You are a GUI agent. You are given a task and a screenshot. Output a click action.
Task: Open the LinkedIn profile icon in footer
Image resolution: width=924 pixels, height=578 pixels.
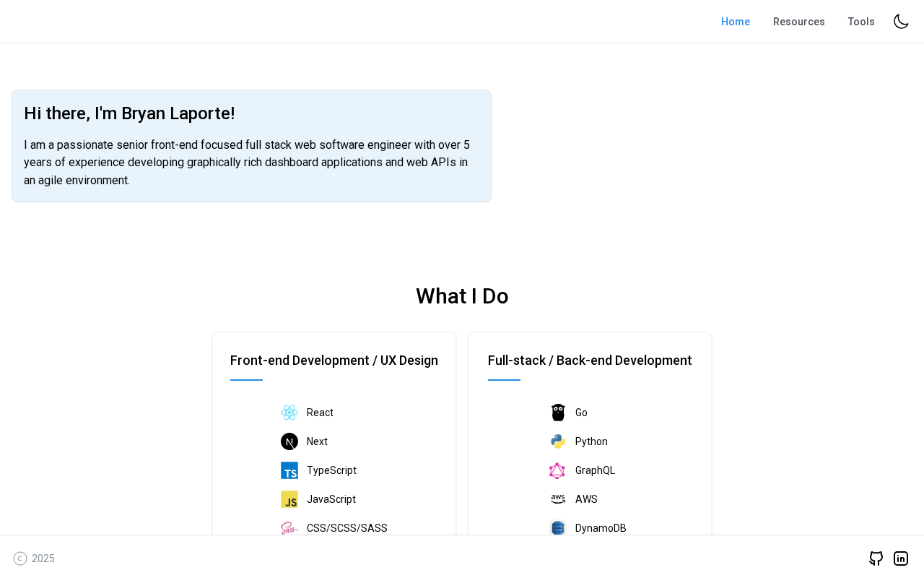(901, 558)
